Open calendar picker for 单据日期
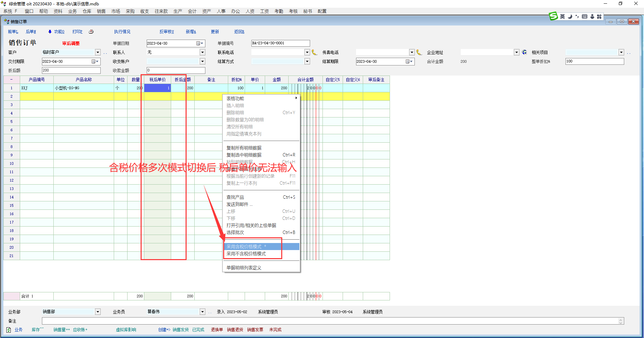 click(199, 43)
